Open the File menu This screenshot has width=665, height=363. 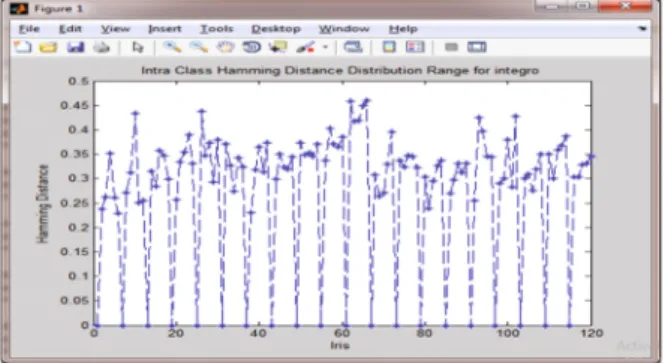pyautogui.click(x=29, y=29)
